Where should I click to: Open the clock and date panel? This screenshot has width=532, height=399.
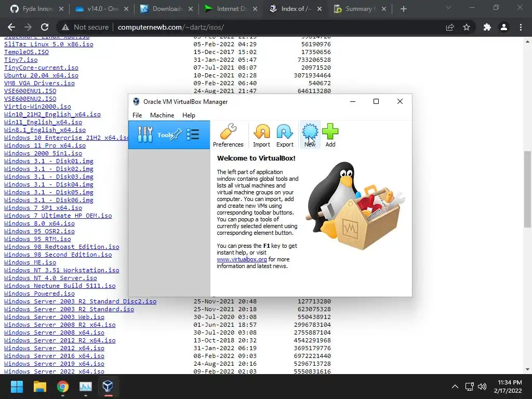tap(508, 387)
